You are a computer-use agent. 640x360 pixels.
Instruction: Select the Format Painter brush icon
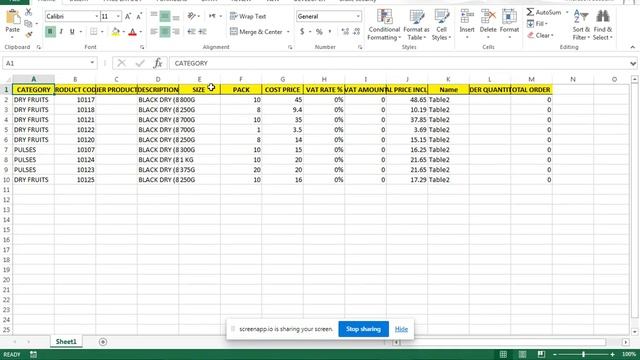(x=28, y=35)
